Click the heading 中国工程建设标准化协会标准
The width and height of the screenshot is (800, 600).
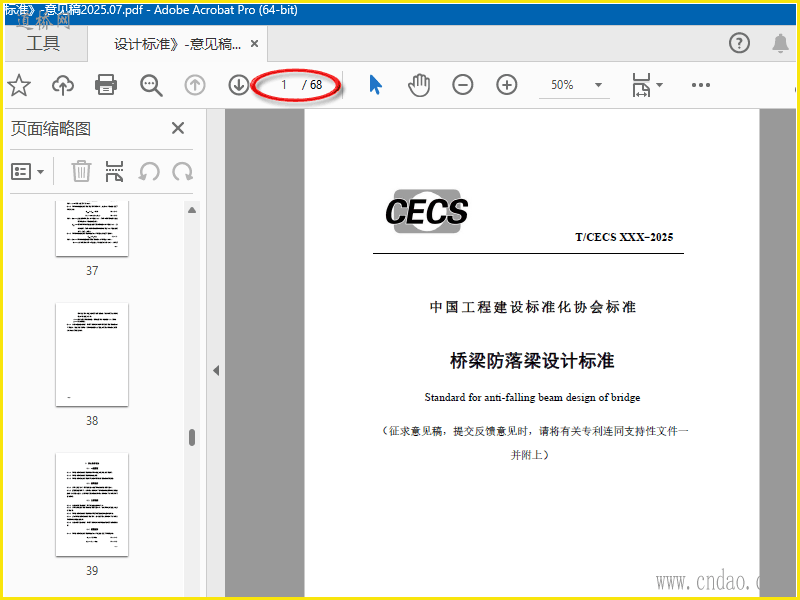[x=533, y=307]
